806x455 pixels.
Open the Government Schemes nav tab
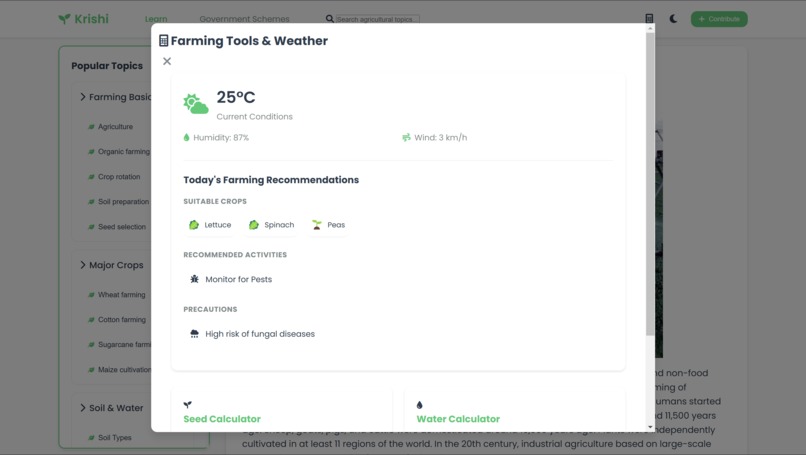(x=244, y=19)
